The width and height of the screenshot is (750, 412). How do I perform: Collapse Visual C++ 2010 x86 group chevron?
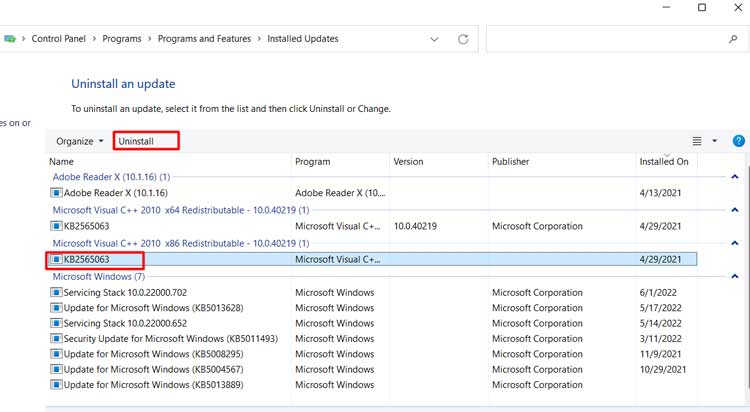(735, 243)
